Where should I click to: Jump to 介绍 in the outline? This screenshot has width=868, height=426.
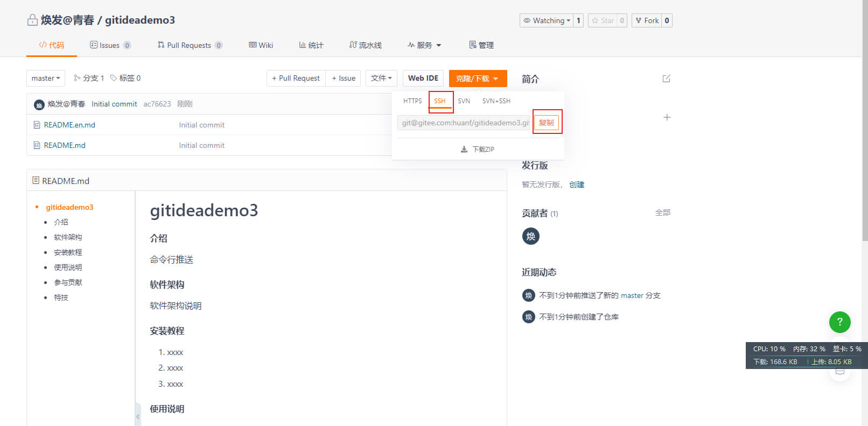pos(61,222)
